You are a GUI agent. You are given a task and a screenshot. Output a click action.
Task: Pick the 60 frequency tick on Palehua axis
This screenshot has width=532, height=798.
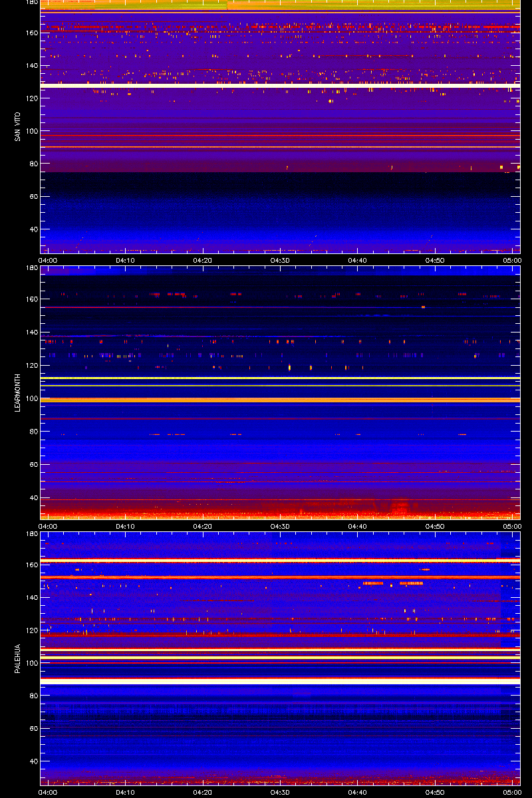tap(33, 728)
